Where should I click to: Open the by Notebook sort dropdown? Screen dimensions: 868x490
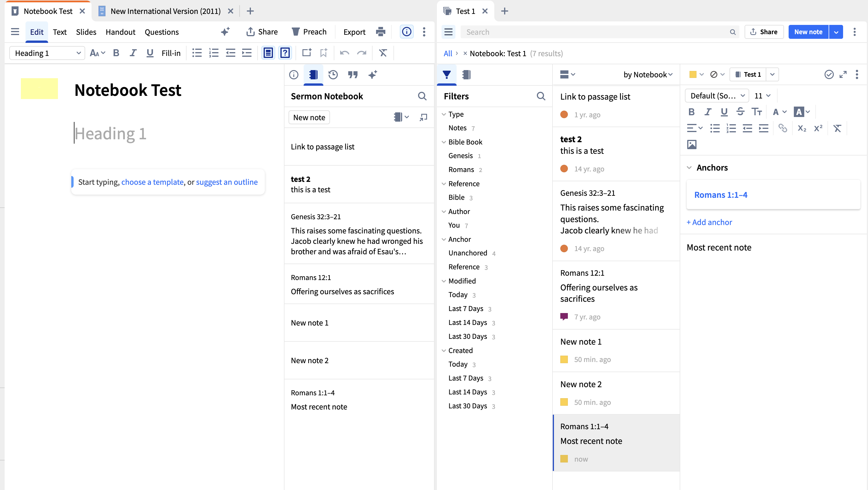point(648,74)
